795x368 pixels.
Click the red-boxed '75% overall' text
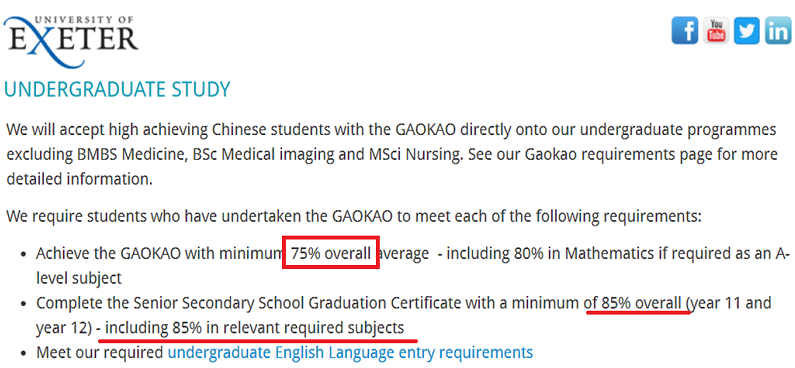(x=331, y=253)
